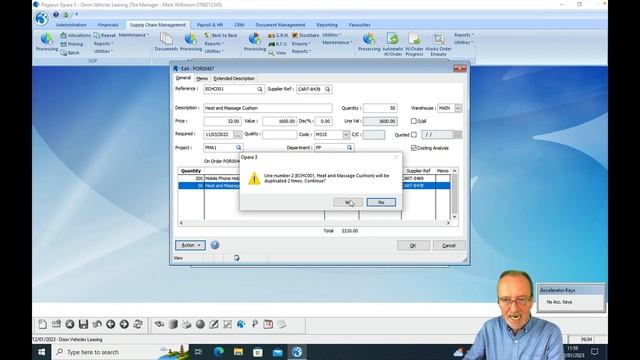Open the Action dropdown button

[x=190, y=245]
